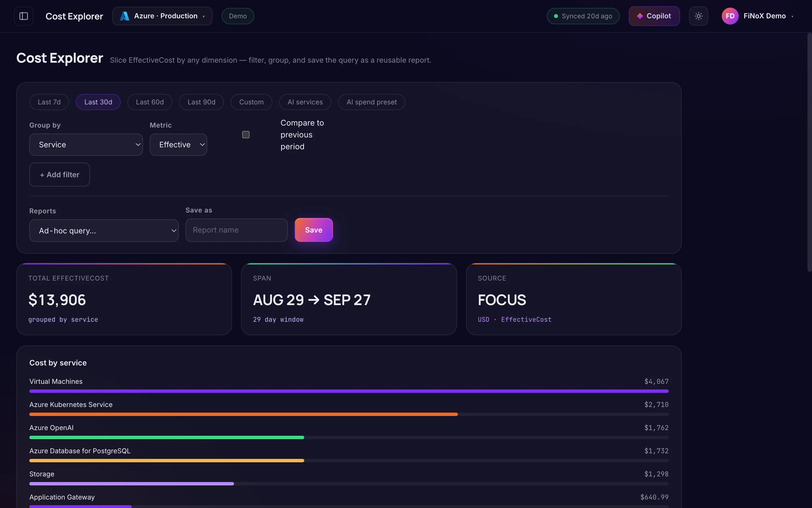Click the Storage cost bar
The height and width of the screenshot is (508, 812).
point(132,484)
